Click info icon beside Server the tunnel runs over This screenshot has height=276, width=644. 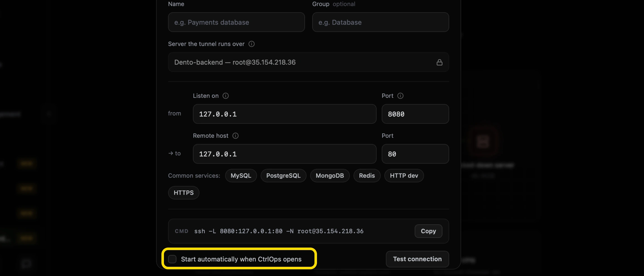251,44
